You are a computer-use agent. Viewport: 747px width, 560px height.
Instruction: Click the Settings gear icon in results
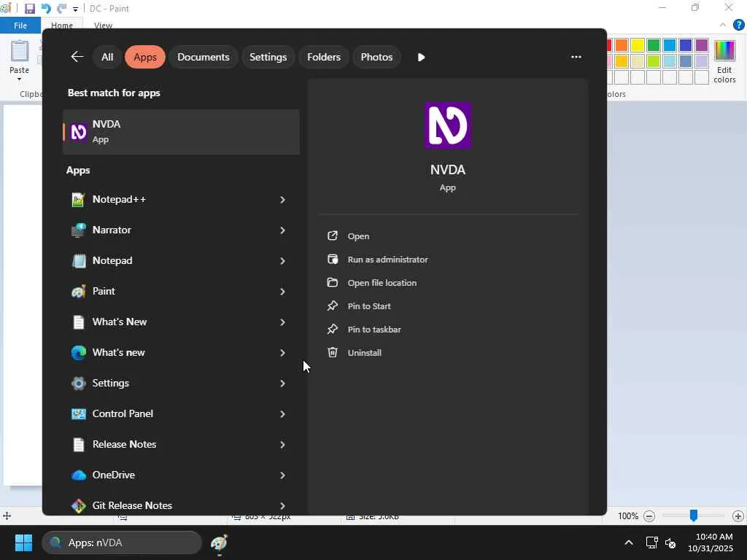click(x=79, y=383)
